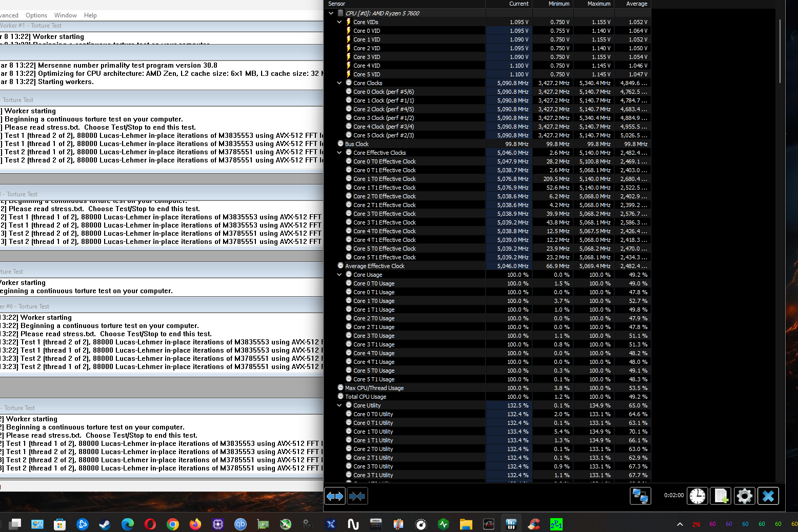The width and height of the screenshot is (798, 532).
Task: Select the Core 3 T1 Usage row
Action: coord(488,344)
